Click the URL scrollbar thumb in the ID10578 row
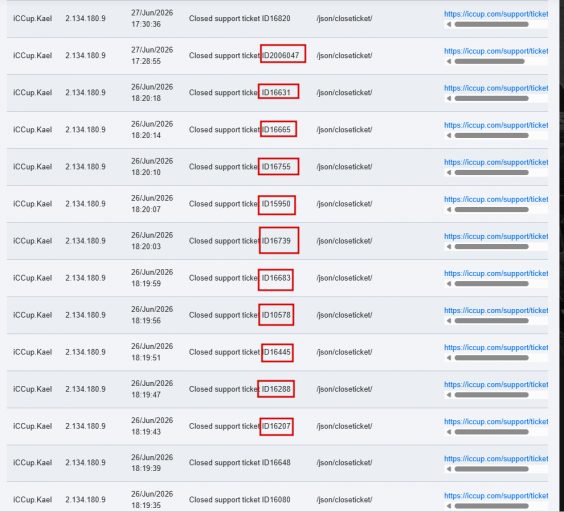Image resolution: width=564 pixels, height=512 pixels. 491,321
